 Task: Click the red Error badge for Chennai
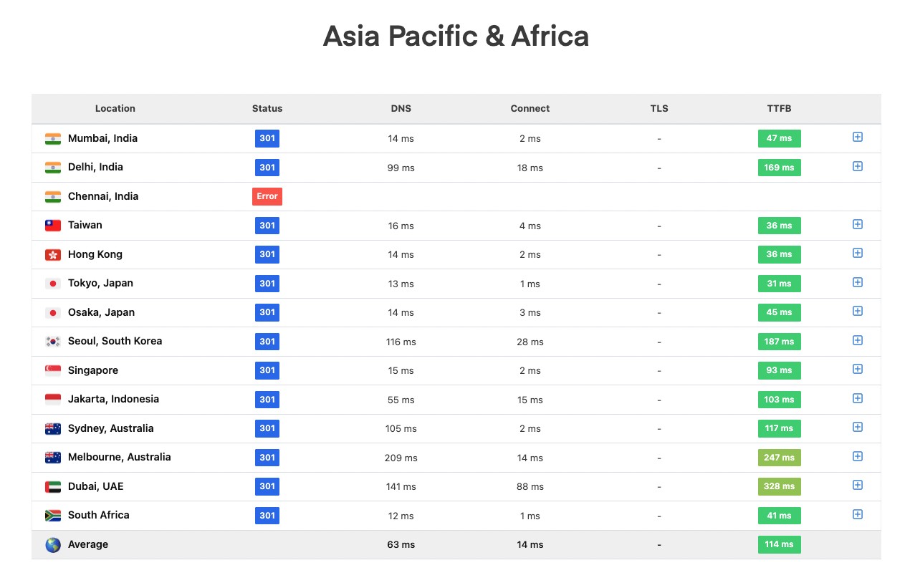(267, 196)
